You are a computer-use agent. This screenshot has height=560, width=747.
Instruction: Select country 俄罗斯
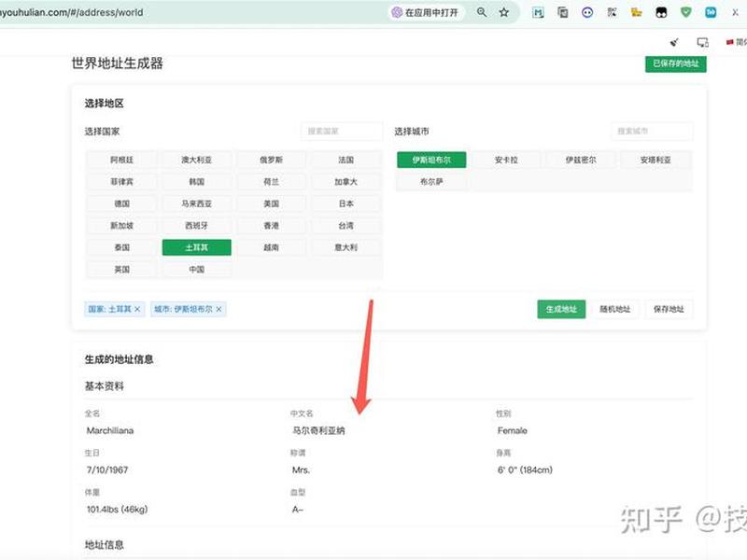pos(271,160)
